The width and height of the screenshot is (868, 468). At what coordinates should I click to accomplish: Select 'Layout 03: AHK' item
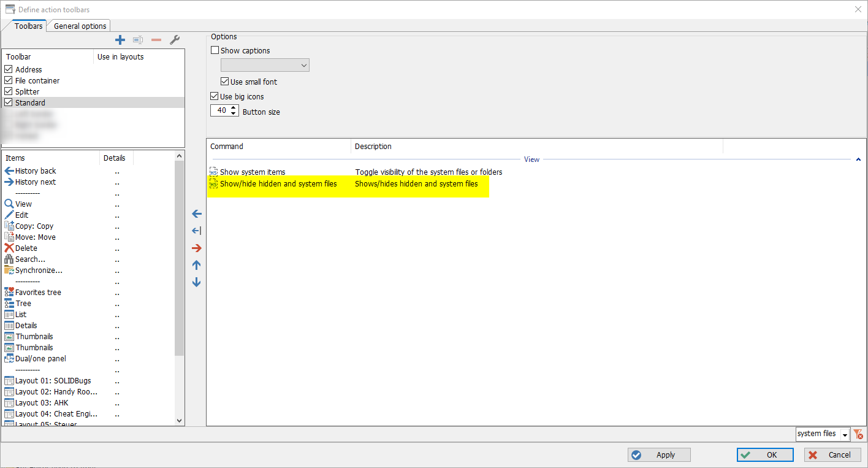point(36,403)
